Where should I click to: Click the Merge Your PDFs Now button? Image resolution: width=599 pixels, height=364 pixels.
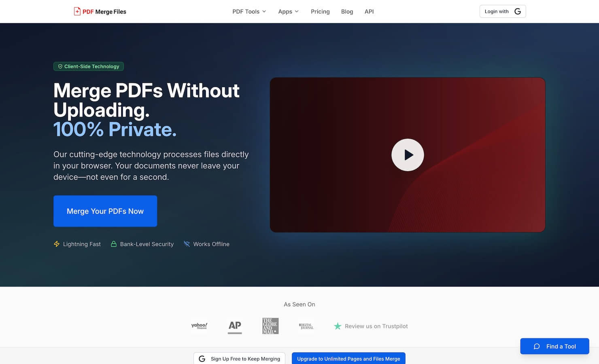tap(105, 211)
